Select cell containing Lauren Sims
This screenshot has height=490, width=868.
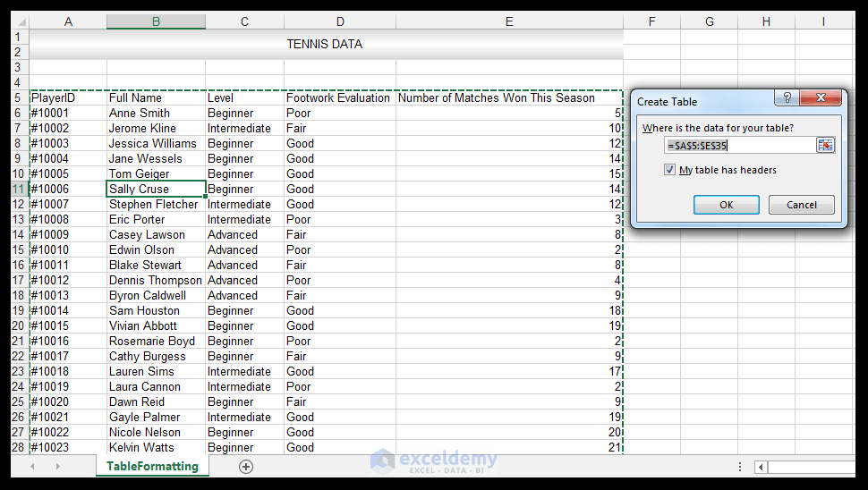(x=156, y=372)
